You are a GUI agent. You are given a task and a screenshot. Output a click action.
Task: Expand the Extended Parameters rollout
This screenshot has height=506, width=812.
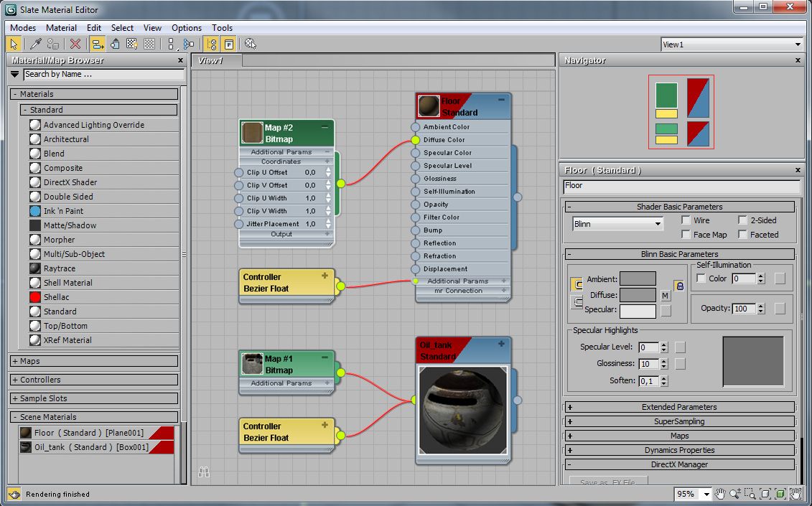pyautogui.click(x=679, y=407)
